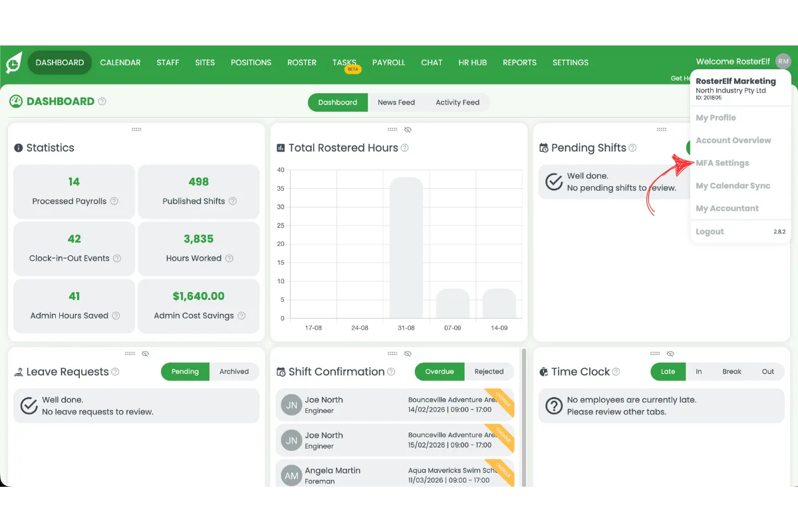Hide the Total Rostered Hours widget
Screen dimensions: 798x532
click(x=408, y=130)
